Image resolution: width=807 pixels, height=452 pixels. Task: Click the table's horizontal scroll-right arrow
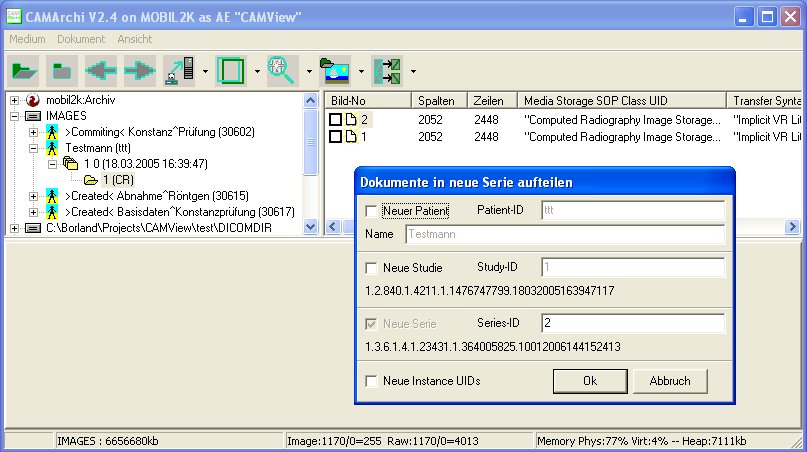tap(792, 227)
